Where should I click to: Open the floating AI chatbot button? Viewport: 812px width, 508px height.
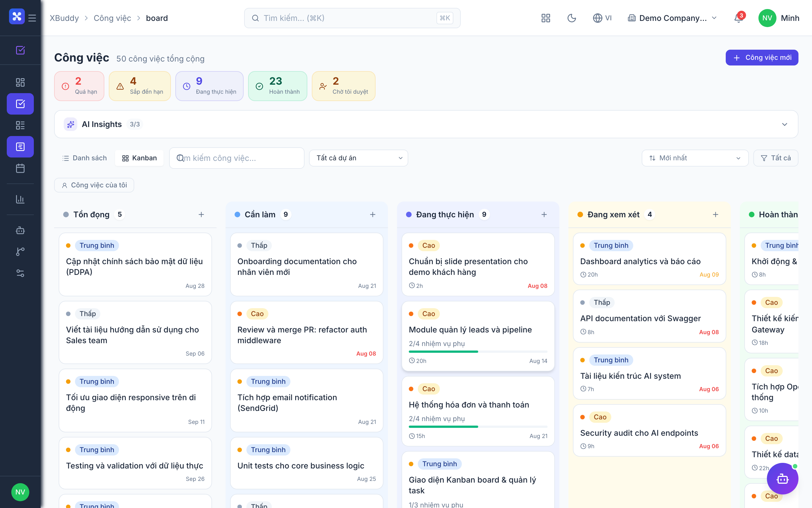[782, 478]
